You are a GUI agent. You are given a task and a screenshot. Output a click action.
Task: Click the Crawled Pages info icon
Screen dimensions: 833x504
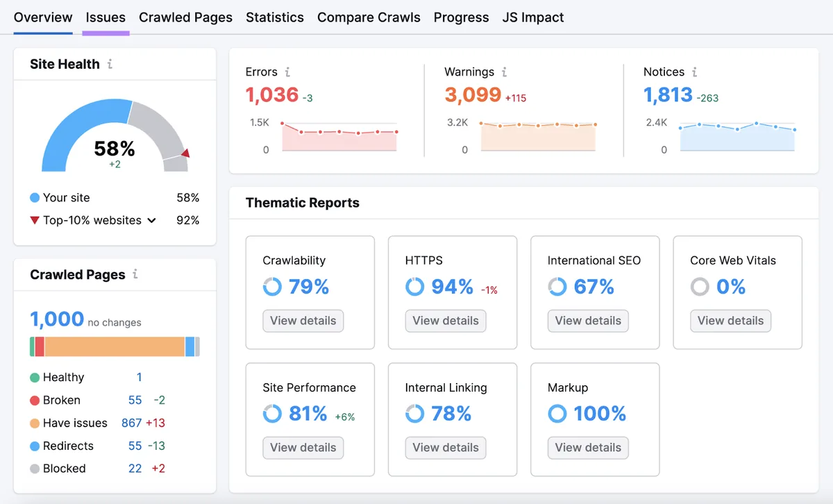(x=135, y=274)
